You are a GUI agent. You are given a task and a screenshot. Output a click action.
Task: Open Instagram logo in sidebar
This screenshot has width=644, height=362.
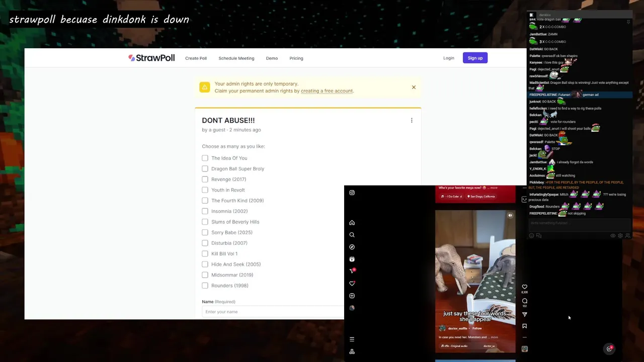click(x=352, y=193)
